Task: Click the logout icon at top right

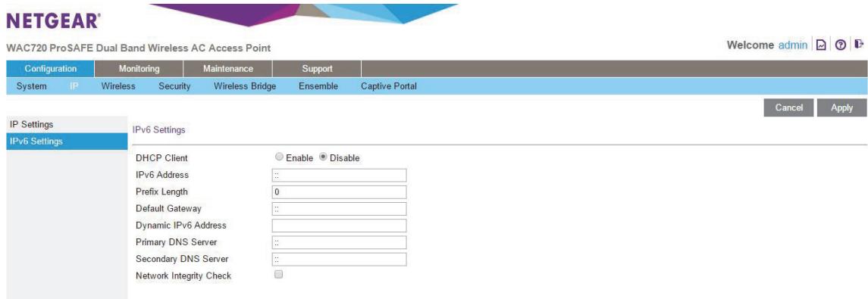Action: click(x=858, y=44)
